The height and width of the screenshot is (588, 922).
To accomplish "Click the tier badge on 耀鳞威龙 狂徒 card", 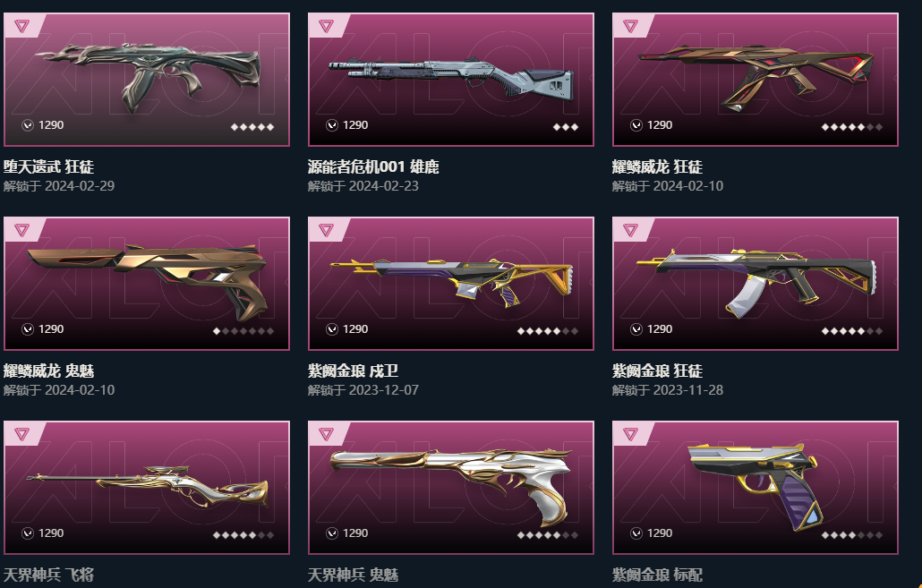I will coord(630,26).
